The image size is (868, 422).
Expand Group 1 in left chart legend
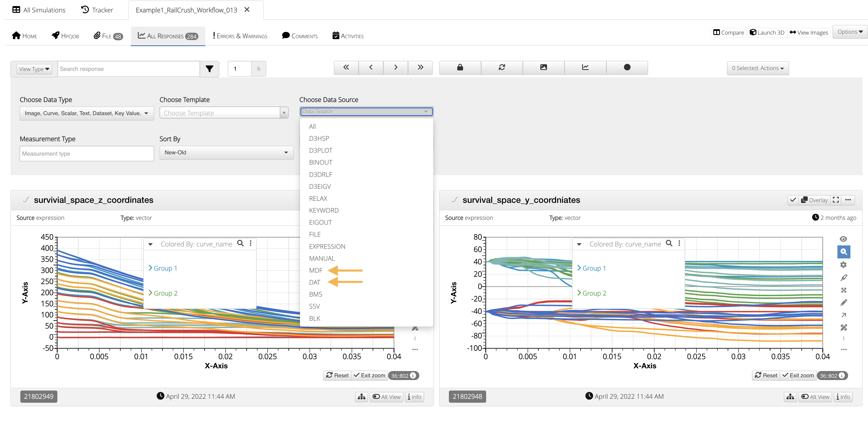point(163,268)
